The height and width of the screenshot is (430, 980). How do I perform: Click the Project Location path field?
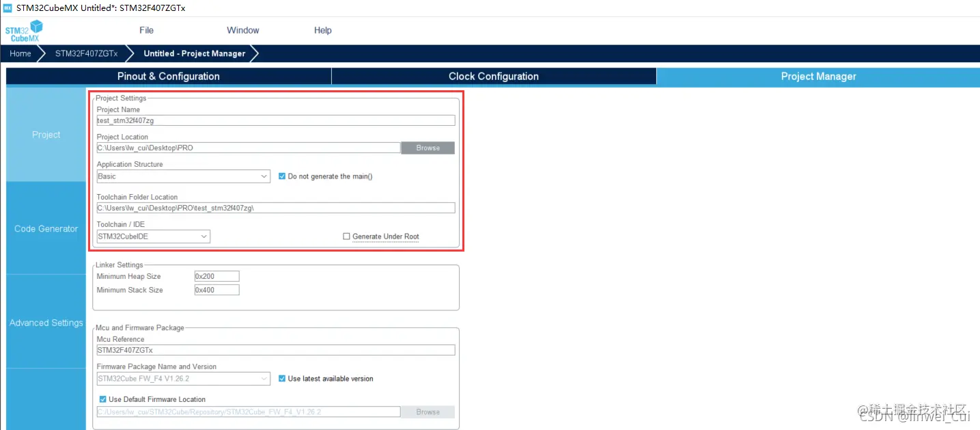(x=248, y=148)
